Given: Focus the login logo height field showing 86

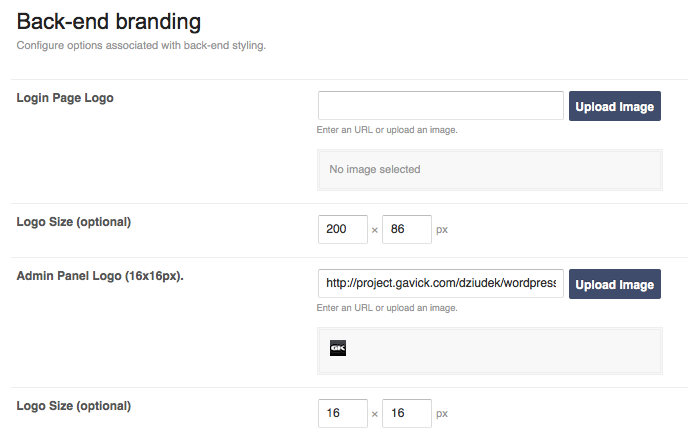Looking at the screenshot, I should point(406,229).
